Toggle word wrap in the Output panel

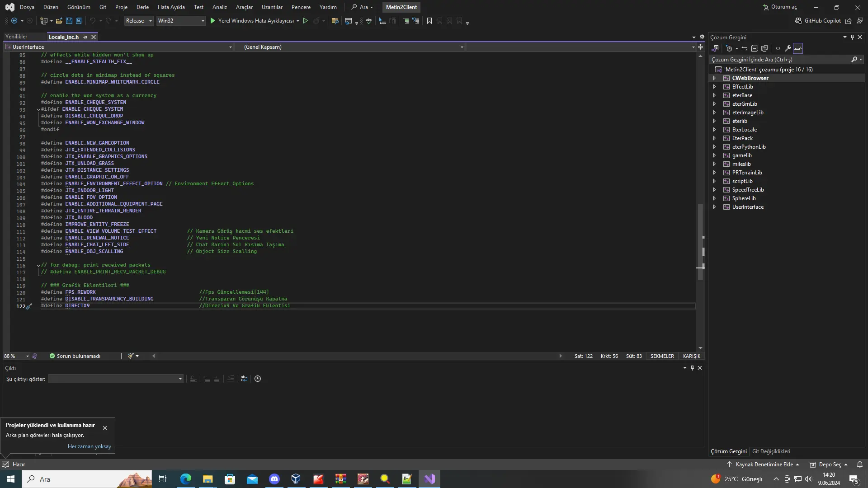pos(244,379)
